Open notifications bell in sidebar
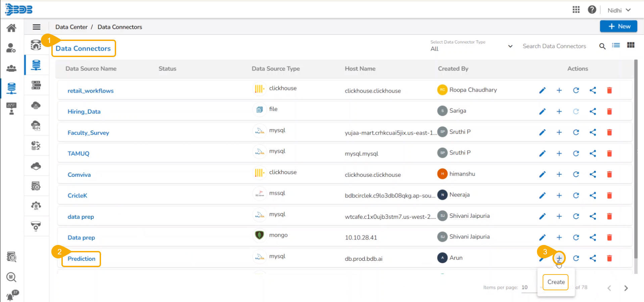Image resolution: width=644 pixels, height=302 pixels. click(x=11, y=296)
